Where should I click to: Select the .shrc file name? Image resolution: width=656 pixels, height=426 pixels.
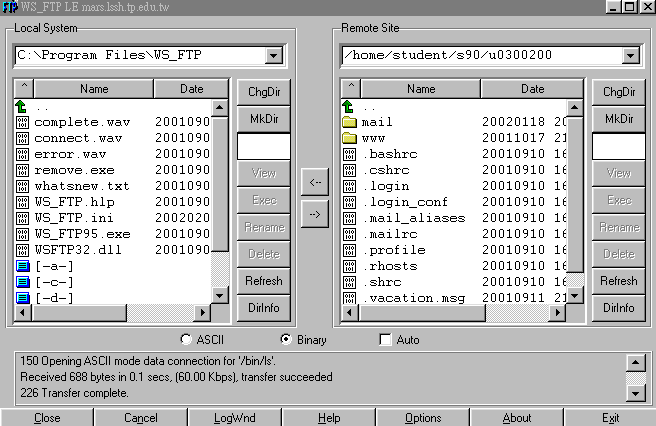click(x=382, y=282)
